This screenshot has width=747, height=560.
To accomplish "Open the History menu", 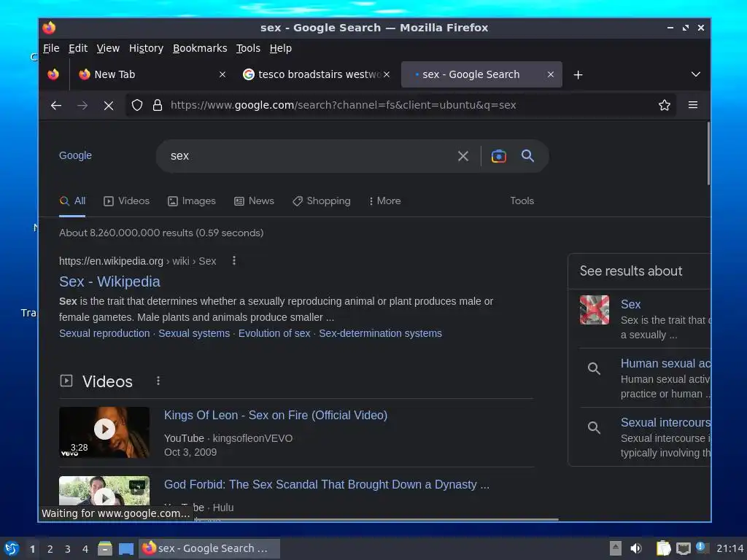I will click(x=146, y=48).
